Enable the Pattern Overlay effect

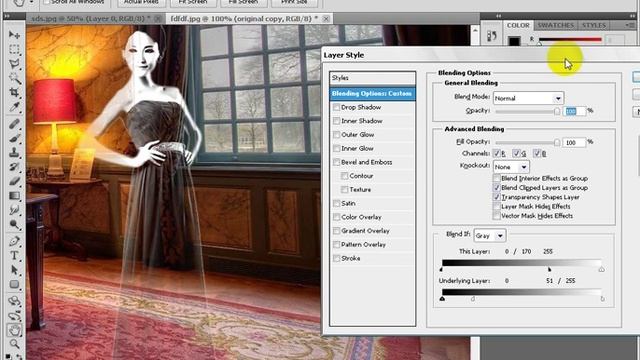(336, 244)
